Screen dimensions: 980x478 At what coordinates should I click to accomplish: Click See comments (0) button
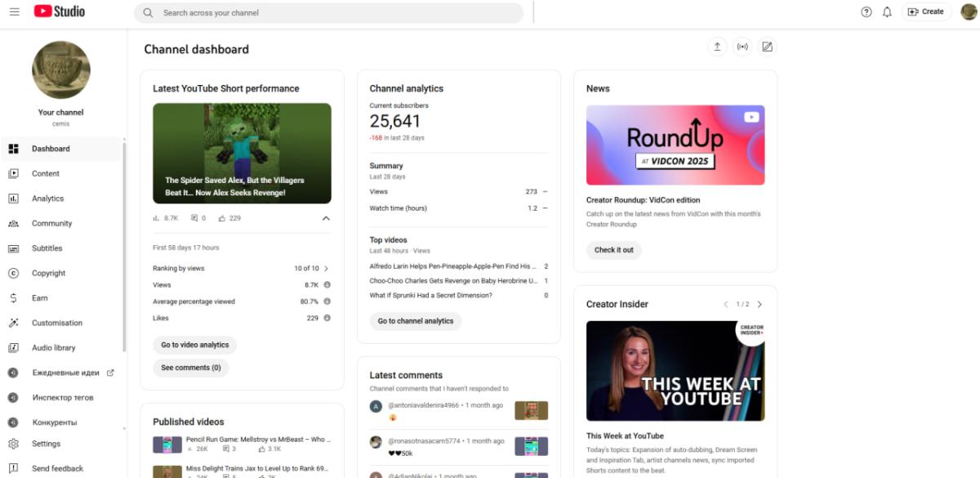[191, 368]
